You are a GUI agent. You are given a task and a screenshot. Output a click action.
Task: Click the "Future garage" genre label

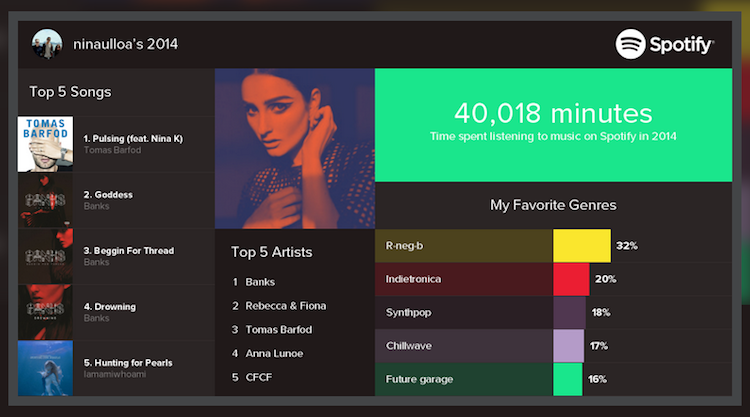[x=419, y=379]
